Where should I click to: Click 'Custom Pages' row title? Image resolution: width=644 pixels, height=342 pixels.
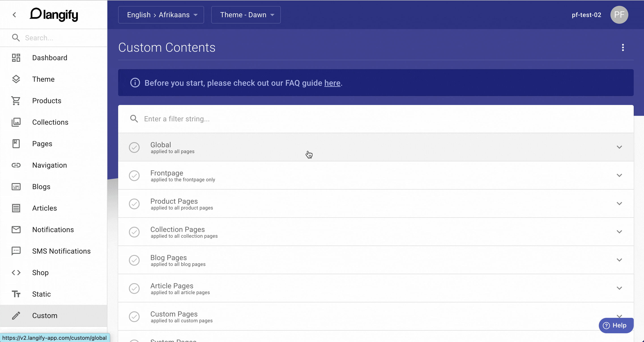click(x=174, y=314)
